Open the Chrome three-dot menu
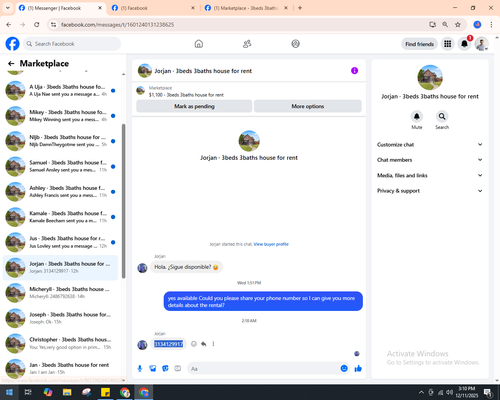This screenshot has height=400, width=500. point(491,25)
